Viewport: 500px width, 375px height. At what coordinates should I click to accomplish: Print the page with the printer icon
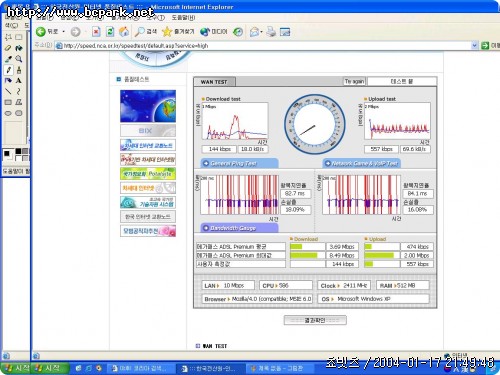271,32
